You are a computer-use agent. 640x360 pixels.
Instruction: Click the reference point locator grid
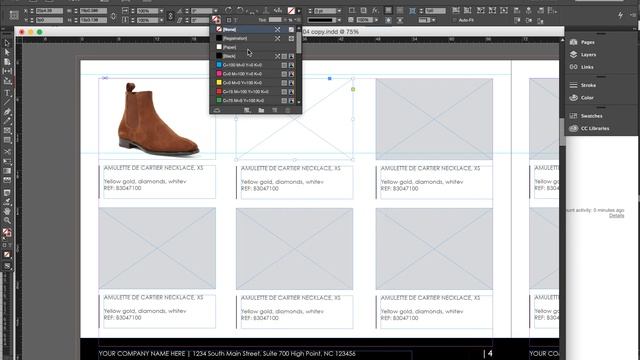[x=14, y=15]
